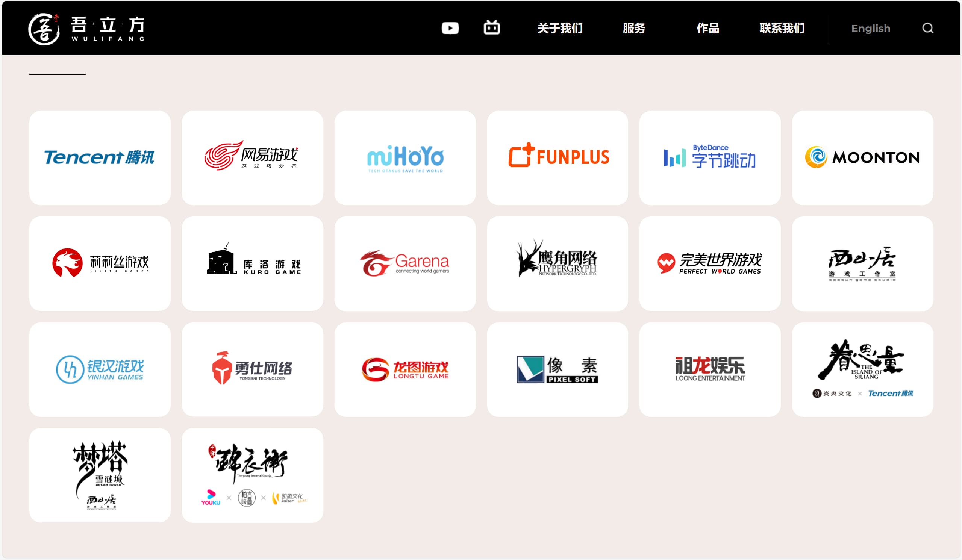
Task: Open the Bilibili icon in header
Action: tap(492, 28)
